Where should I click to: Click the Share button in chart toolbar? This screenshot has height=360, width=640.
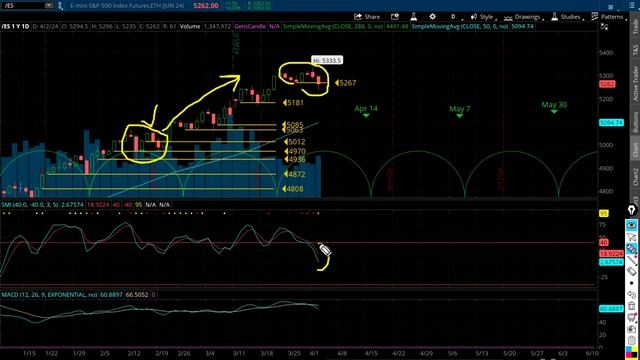point(367,17)
